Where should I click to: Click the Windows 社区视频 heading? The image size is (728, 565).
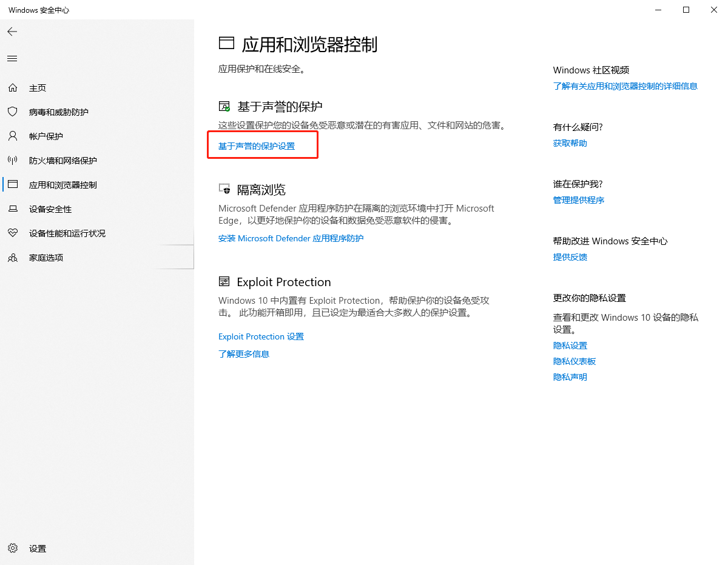(x=591, y=70)
